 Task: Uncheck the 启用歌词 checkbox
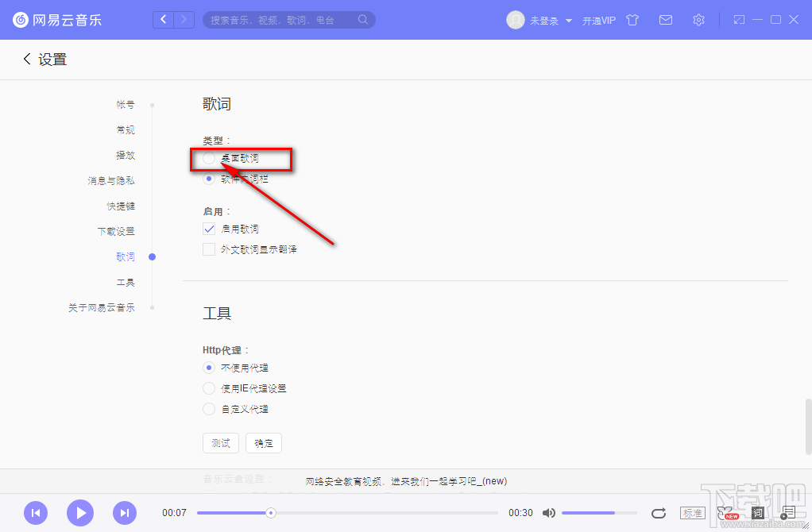pos(208,229)
